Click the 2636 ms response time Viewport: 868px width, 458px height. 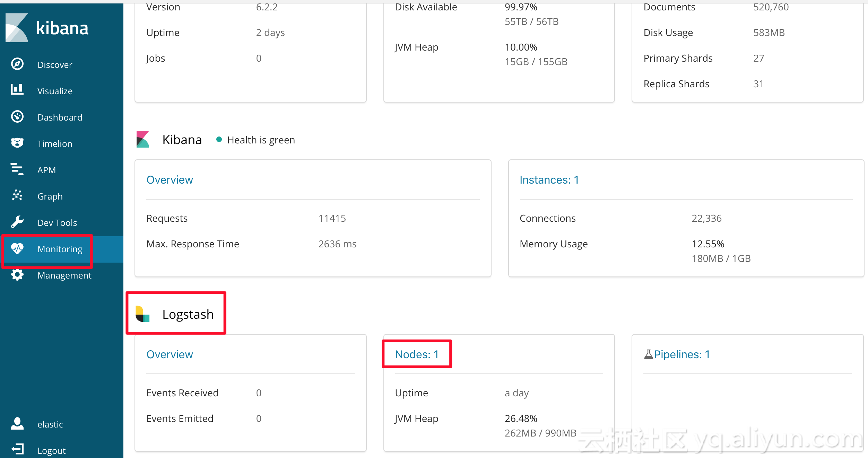tap(337, 244)
